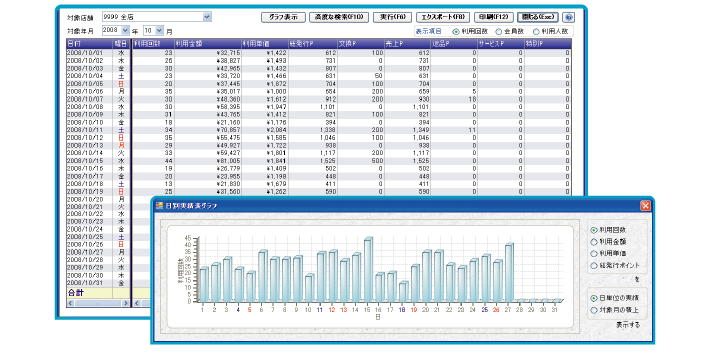Click the date pane's right scroll arrow
Image resolution: width=710 pixels, height=360 pixels.
coord(126,303)
